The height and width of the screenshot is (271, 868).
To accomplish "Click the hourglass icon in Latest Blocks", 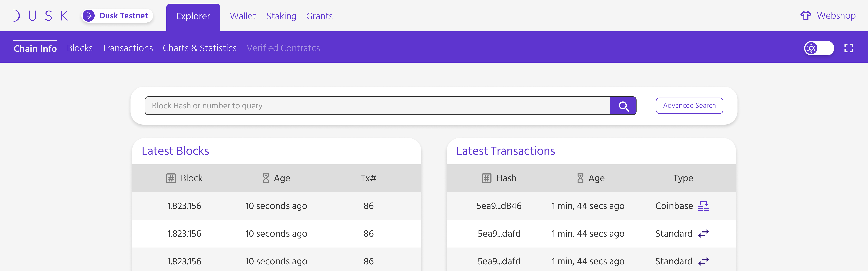I will point(266,178).
